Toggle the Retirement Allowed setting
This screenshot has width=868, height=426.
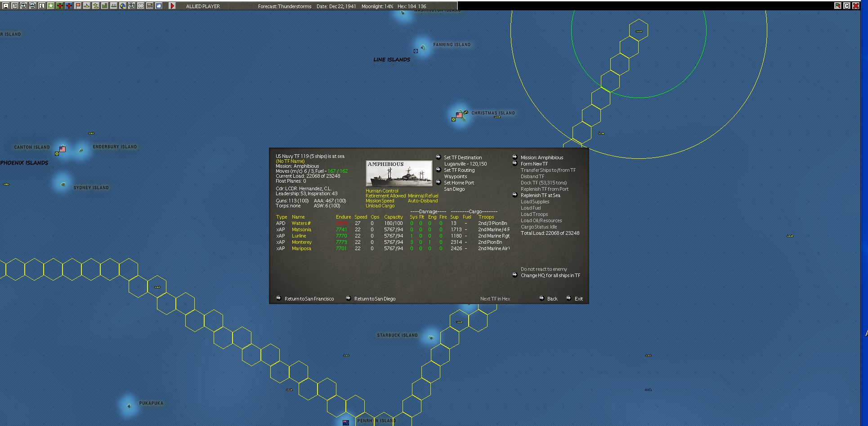coord(385,196)
